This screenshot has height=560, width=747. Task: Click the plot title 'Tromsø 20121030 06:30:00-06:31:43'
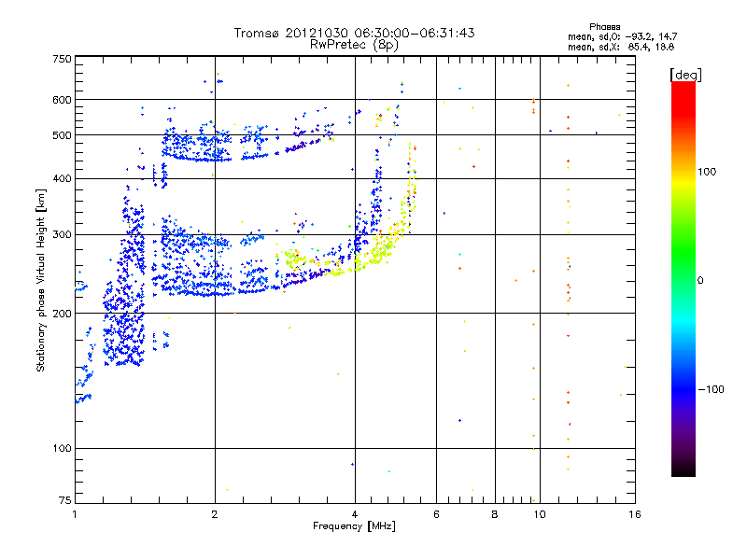coord(354,33)
